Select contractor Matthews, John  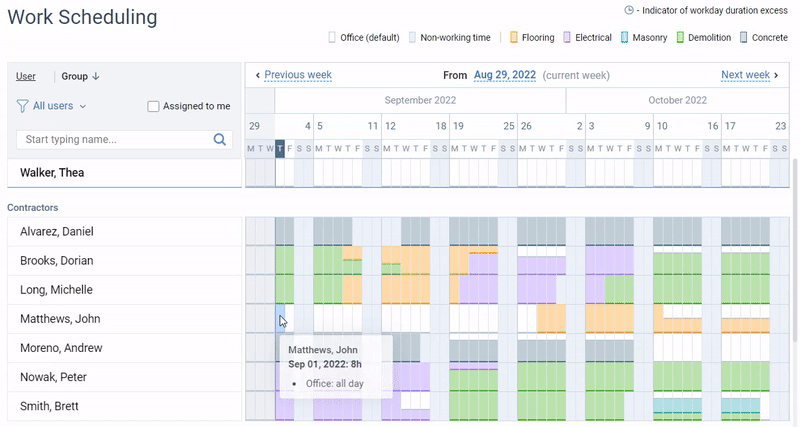pos(124,319)
